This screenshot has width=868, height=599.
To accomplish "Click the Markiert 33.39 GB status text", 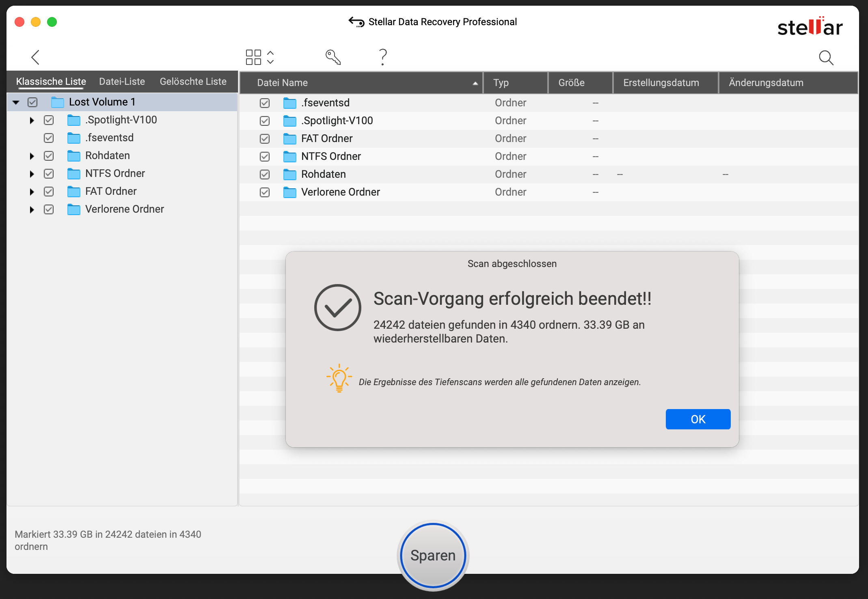I will point(108,540).
